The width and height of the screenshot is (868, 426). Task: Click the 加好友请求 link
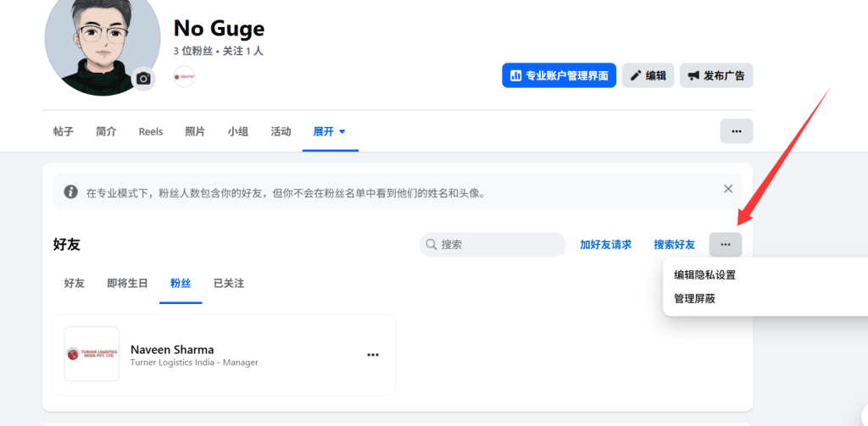tap(605, 245)
